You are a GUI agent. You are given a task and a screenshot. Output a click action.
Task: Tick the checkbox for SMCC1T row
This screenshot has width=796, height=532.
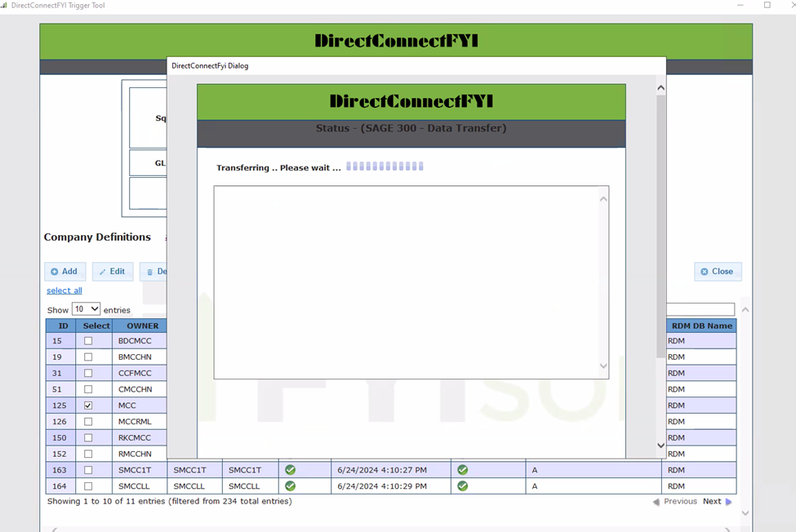pos(88,470)
